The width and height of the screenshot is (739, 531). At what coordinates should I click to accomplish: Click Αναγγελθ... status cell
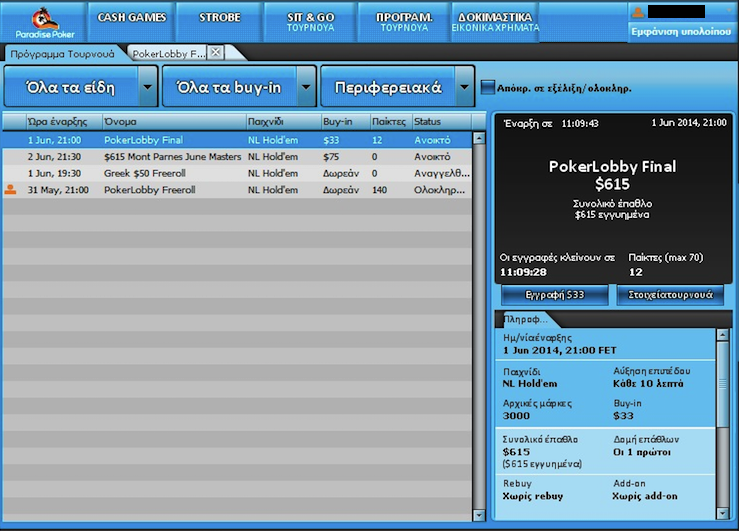(x=442, y=173)
